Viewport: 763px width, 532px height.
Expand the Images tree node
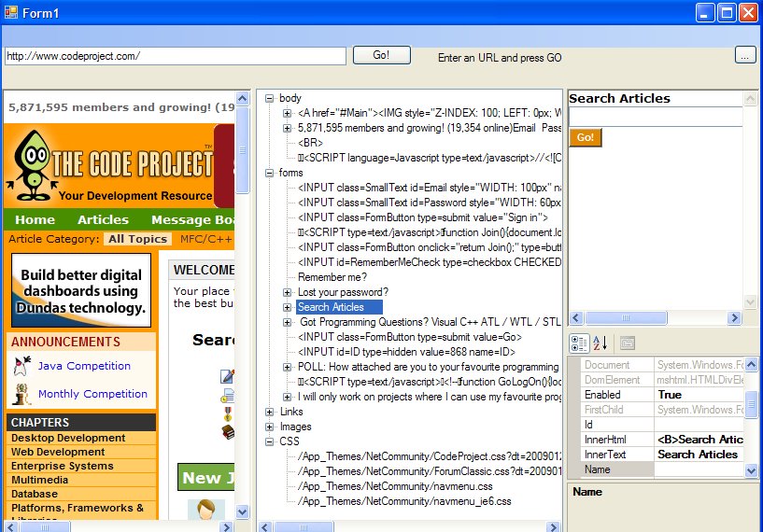click(x=269, y=427)
